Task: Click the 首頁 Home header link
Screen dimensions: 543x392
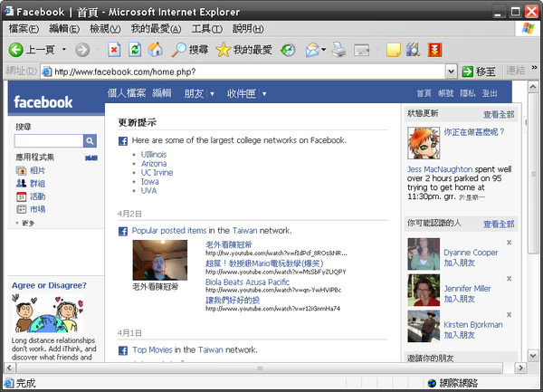Action: click(424, 93)
